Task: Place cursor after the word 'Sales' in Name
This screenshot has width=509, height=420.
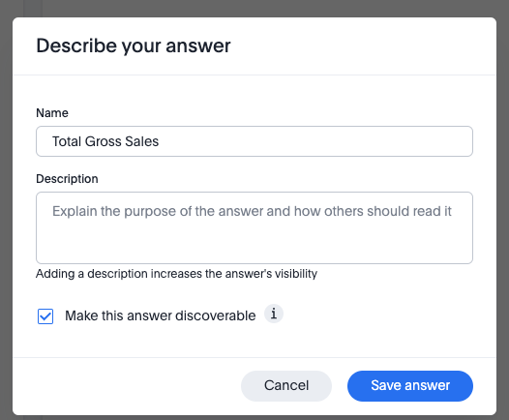Action: [x=160, y=141]
